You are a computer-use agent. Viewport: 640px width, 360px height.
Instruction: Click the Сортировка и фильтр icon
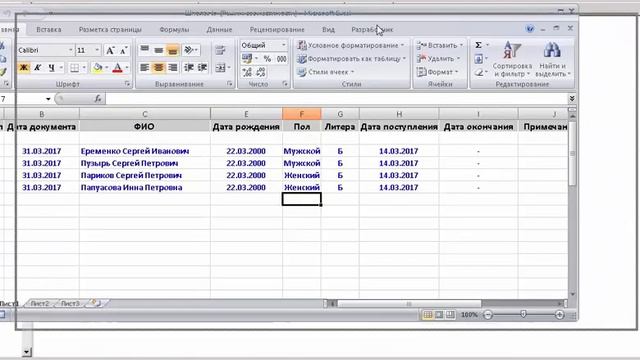click(x=512, y=50)
